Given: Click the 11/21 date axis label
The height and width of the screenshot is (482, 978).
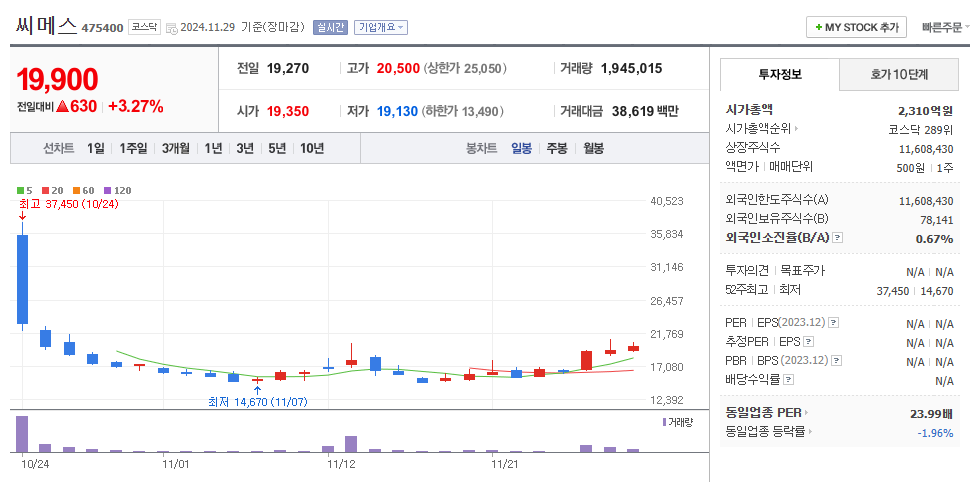Looking at the screenshot, I should point(505,464).
